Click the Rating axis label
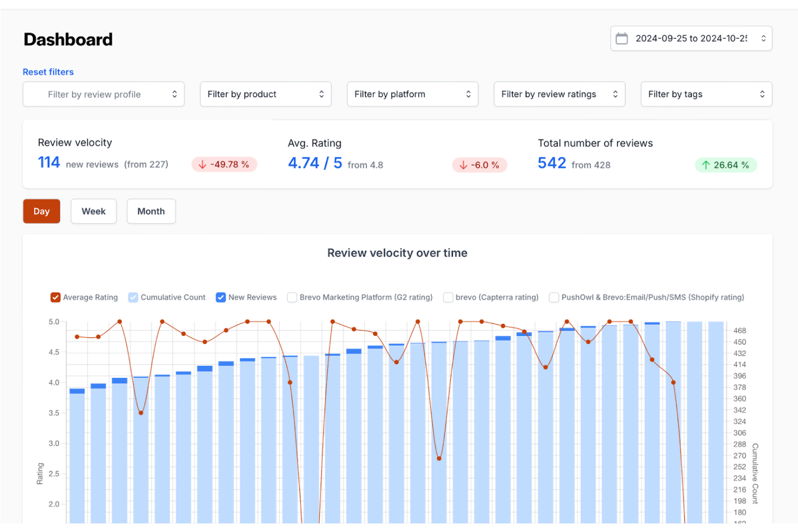This screenshot has width=798, height=532. (40, 473)
